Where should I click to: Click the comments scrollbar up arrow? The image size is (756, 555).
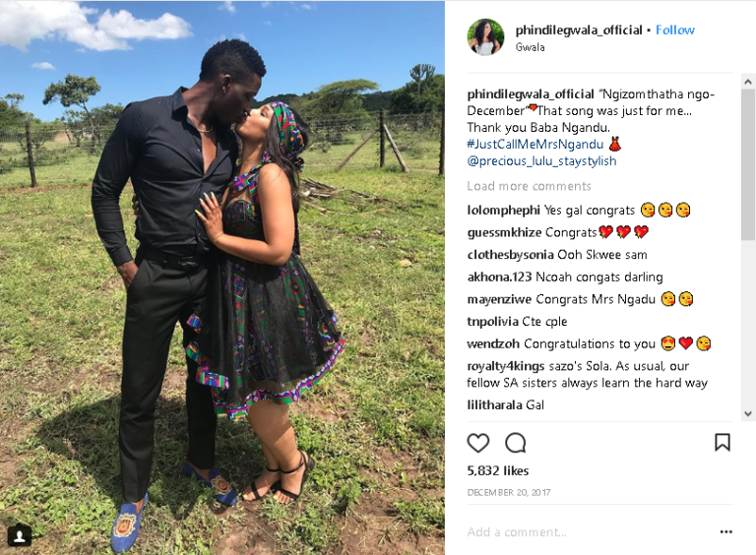point(748,82)
